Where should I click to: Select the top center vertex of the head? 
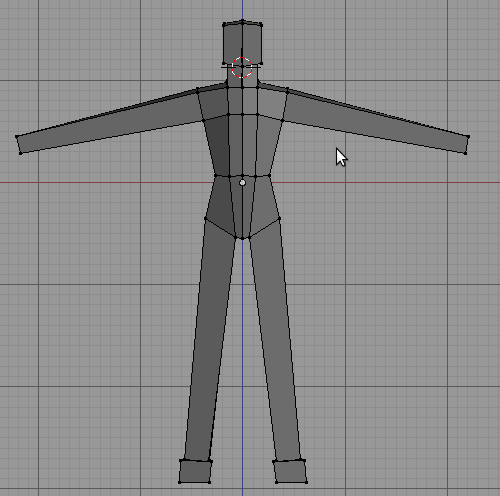243,21
